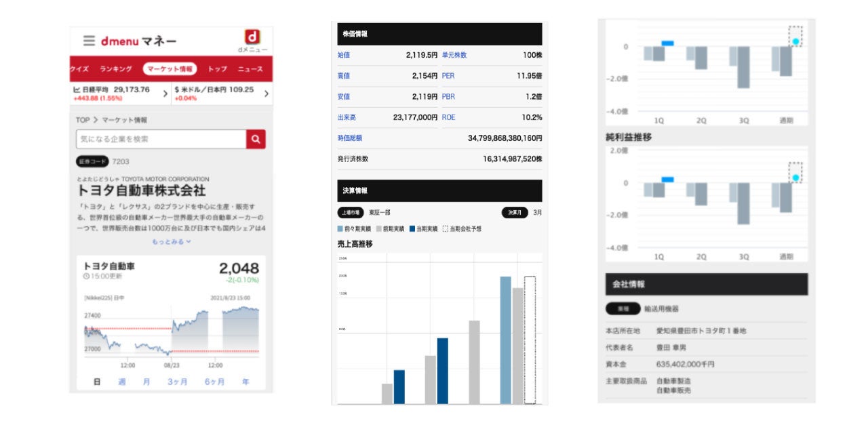Select the 年 chart range
The height and width of the screenshot is (427, 868).
click(245, 382)
